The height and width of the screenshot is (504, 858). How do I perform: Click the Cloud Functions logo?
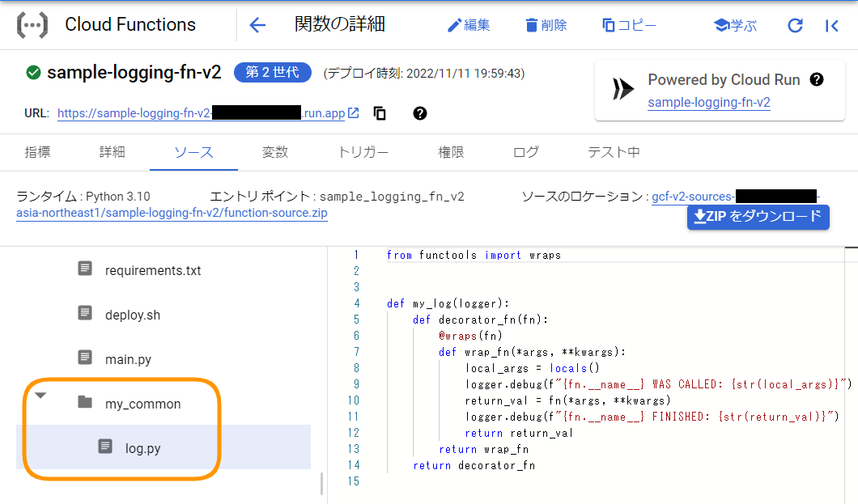point(32,25)
